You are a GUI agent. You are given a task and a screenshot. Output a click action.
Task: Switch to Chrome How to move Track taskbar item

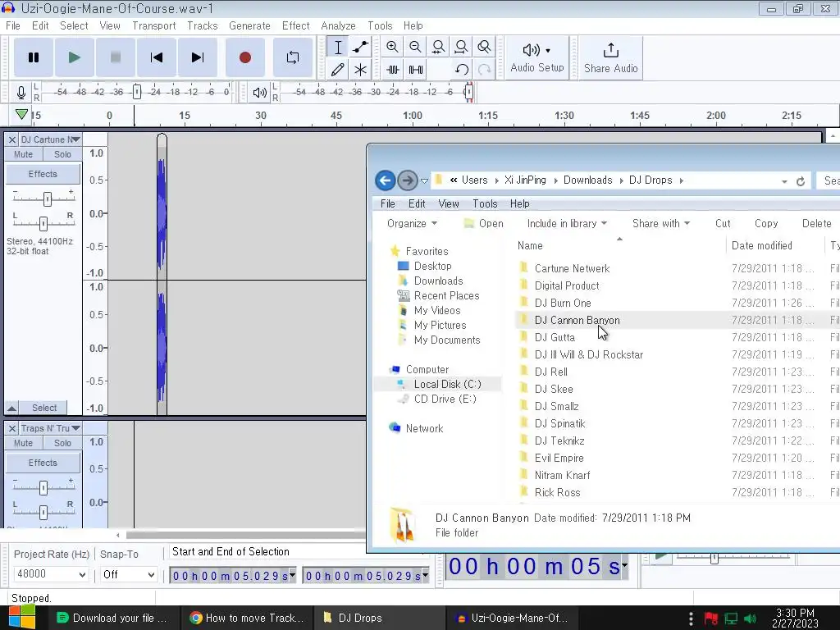pyautogui.click(x=246, y=618)
